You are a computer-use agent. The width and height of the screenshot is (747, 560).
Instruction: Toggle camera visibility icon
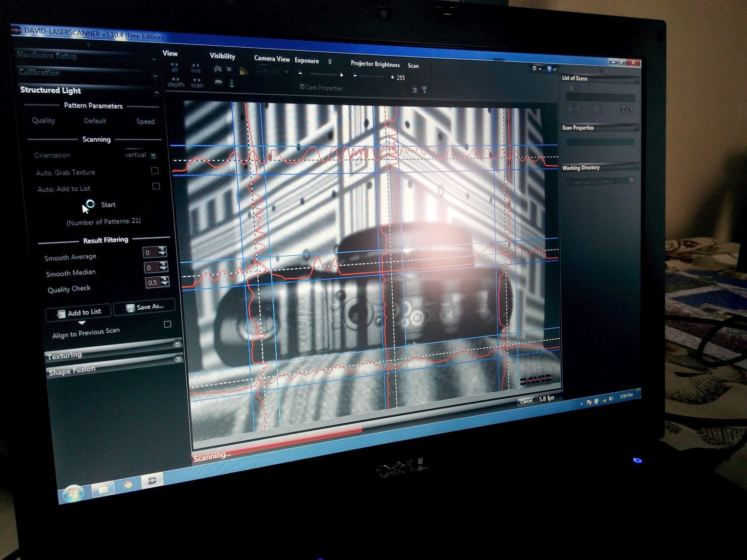pos(218,83)
